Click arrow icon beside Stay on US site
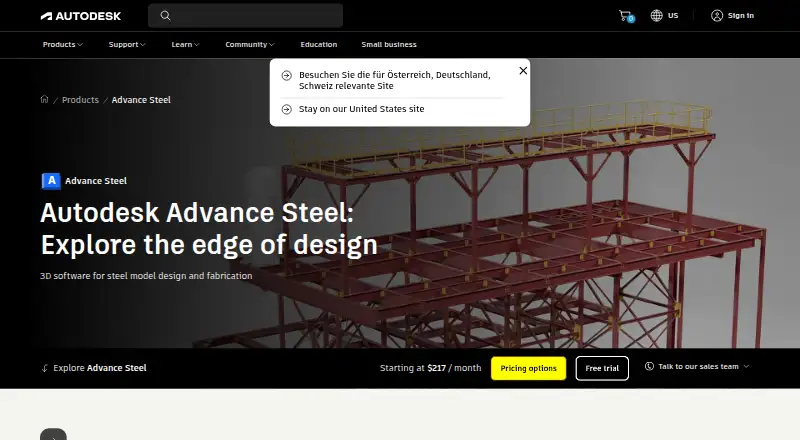The width and height of the screenshot is (800, 440). tap(287, 109)
